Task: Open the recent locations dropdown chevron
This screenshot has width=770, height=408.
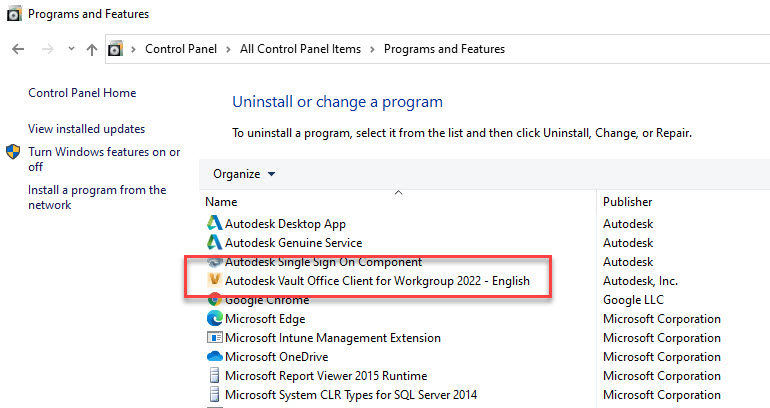Action: point(71,49)
